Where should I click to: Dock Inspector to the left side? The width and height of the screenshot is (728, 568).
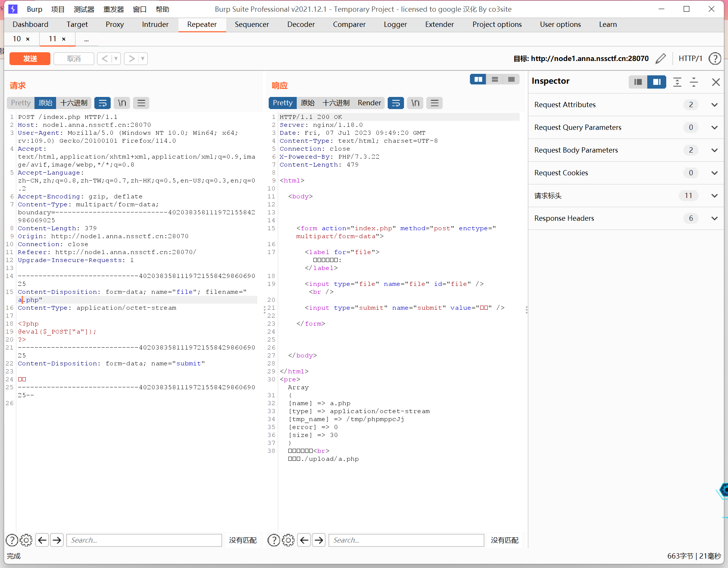638,82
